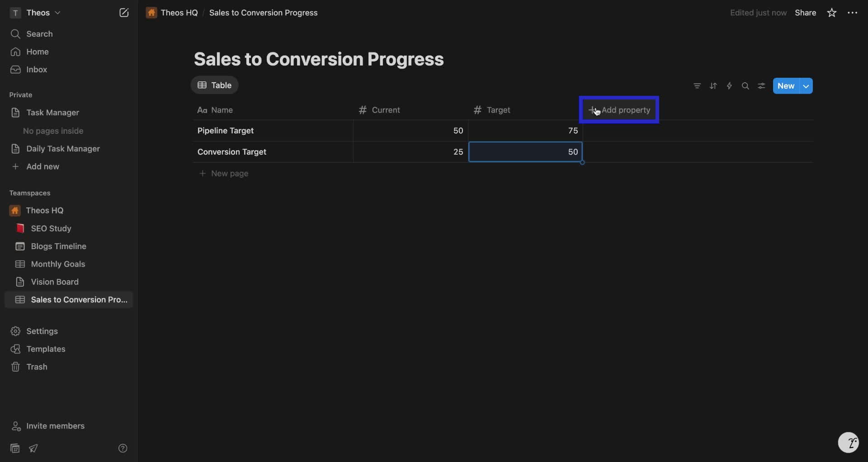The width and height of the screenshot is (868, 462).
Task: Search within the database using the magnifier icon
Action: coord(745,86)
